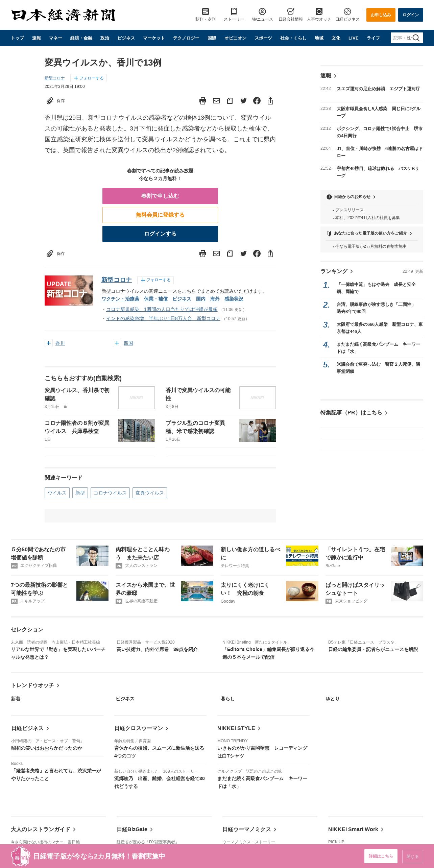Share on Twitter from top toolbar

[x=243, y=101]
